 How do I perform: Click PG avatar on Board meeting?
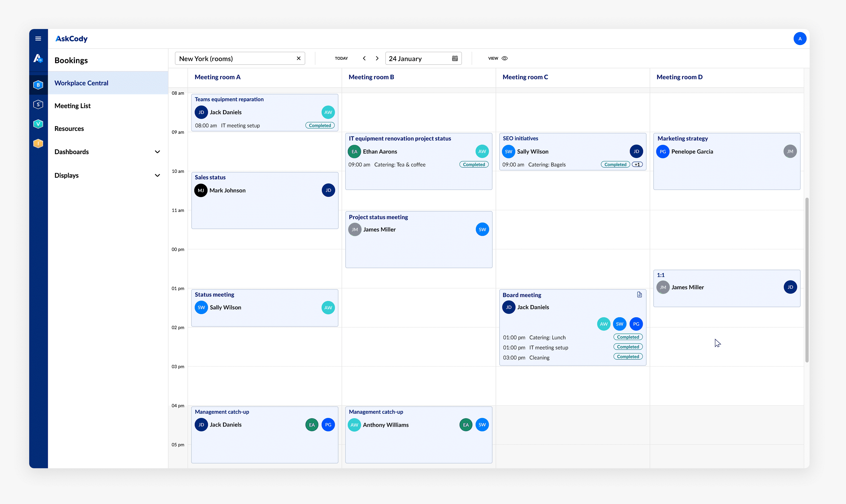tap(636, 324)
